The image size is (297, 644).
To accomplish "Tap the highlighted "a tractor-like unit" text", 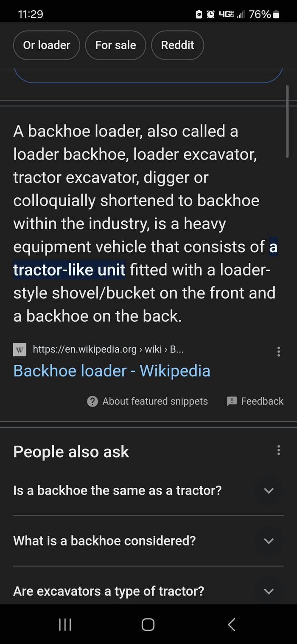I will [x=69, y=270].
